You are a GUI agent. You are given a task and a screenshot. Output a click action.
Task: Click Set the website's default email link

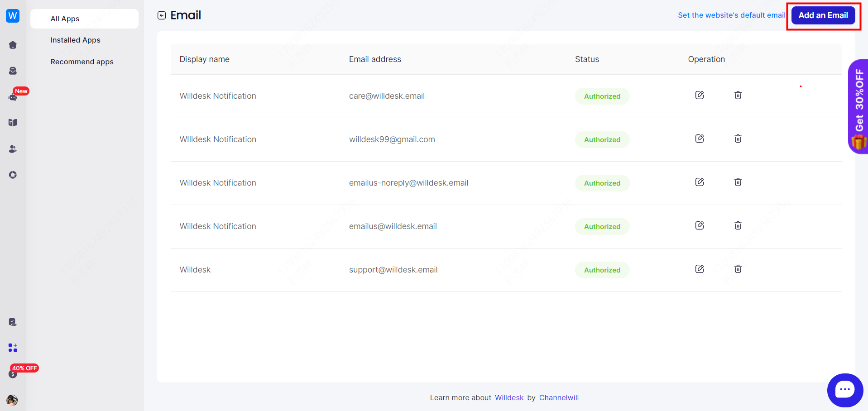tap(731, 15)
